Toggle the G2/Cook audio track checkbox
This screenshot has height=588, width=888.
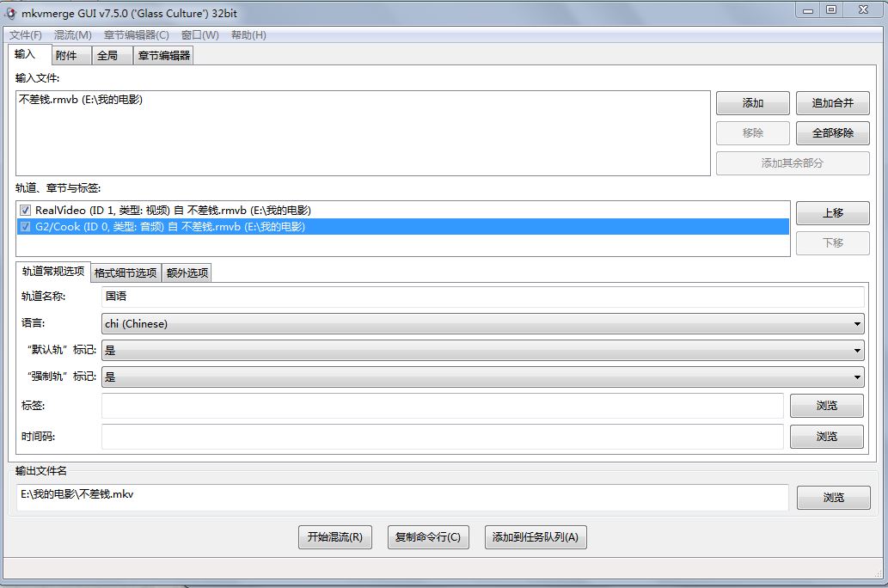(x=25, y=227)
